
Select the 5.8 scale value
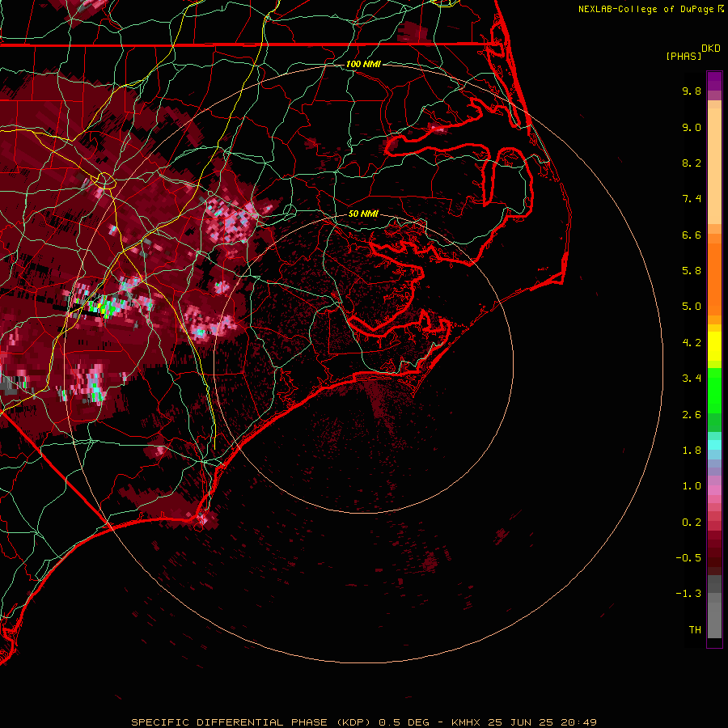pyautogui.click(x=692, y=271)
